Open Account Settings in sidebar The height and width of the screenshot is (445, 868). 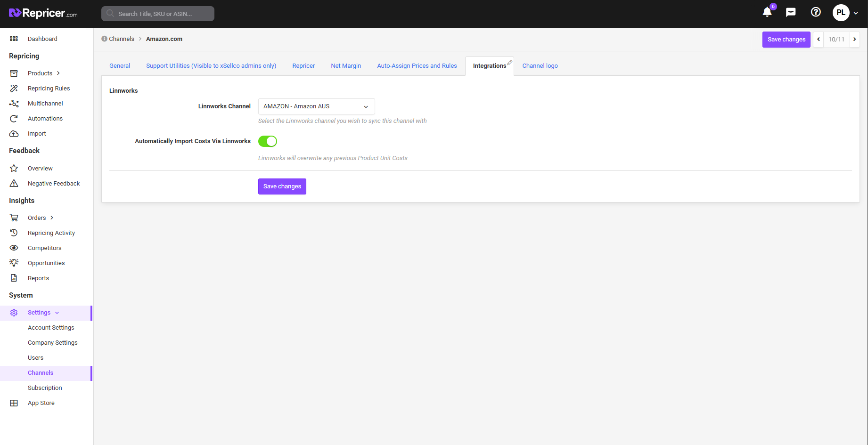tap(51, 328)
